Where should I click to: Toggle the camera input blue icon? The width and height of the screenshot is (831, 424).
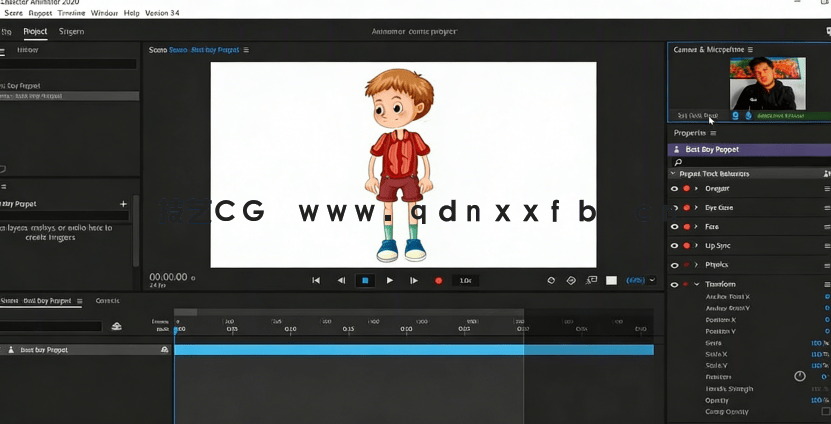[x=736, y=115]
